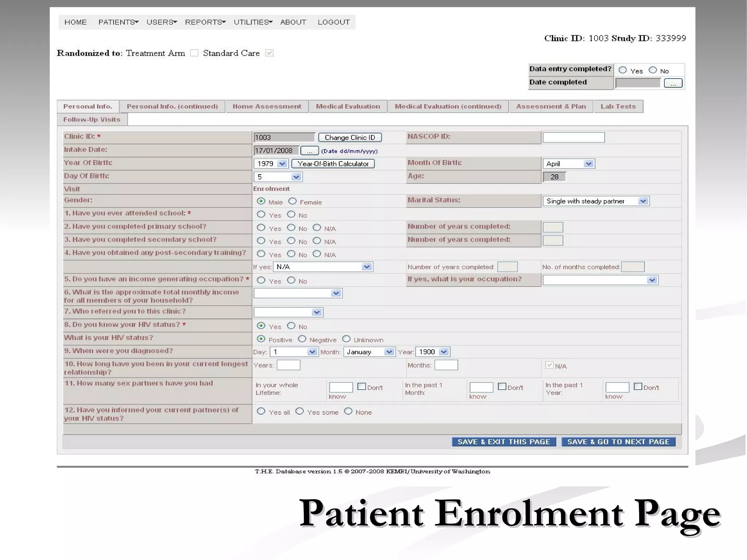Click ABOUT in the menu bar
The height and width of the screenshot is (560, 747).
coord(293,22)
